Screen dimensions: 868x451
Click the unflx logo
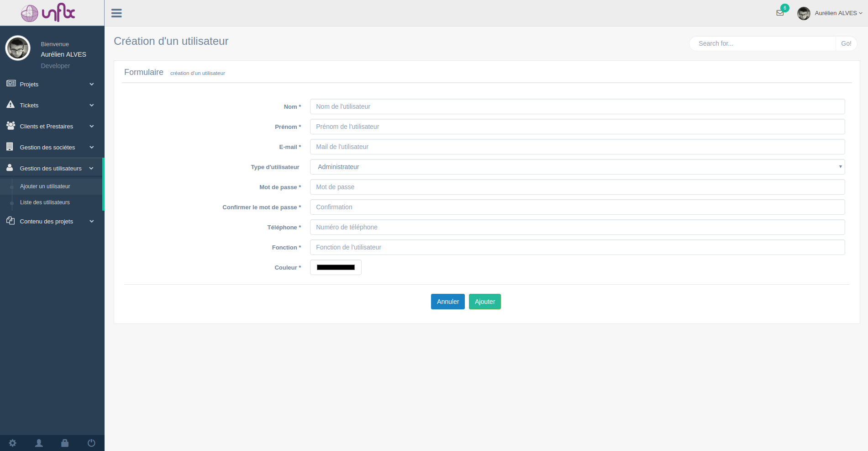click(48, 13)
